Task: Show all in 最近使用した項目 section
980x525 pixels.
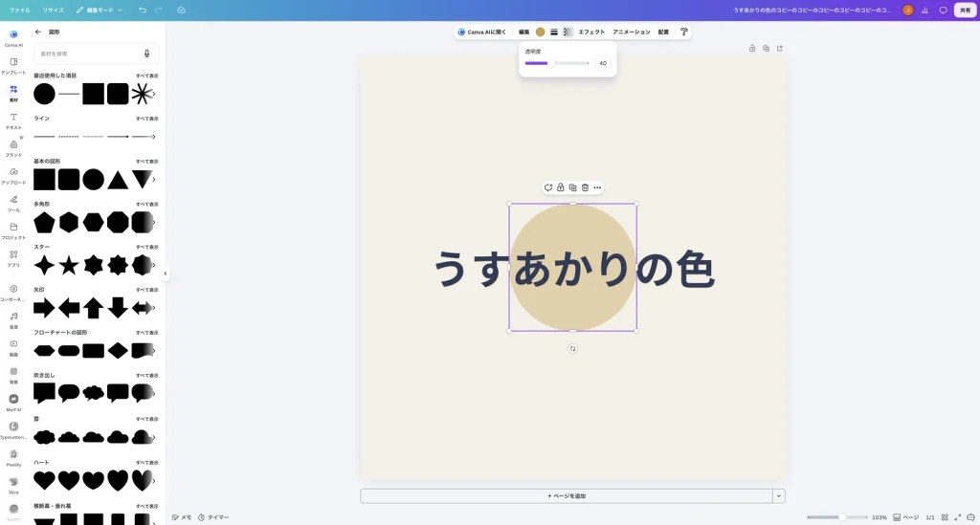Action: (x=146, y=76)
